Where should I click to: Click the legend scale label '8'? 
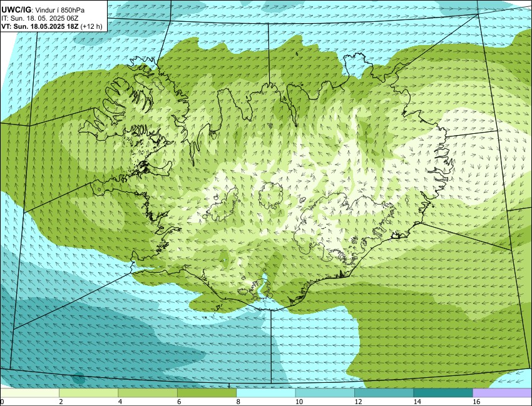click(238, 402)
